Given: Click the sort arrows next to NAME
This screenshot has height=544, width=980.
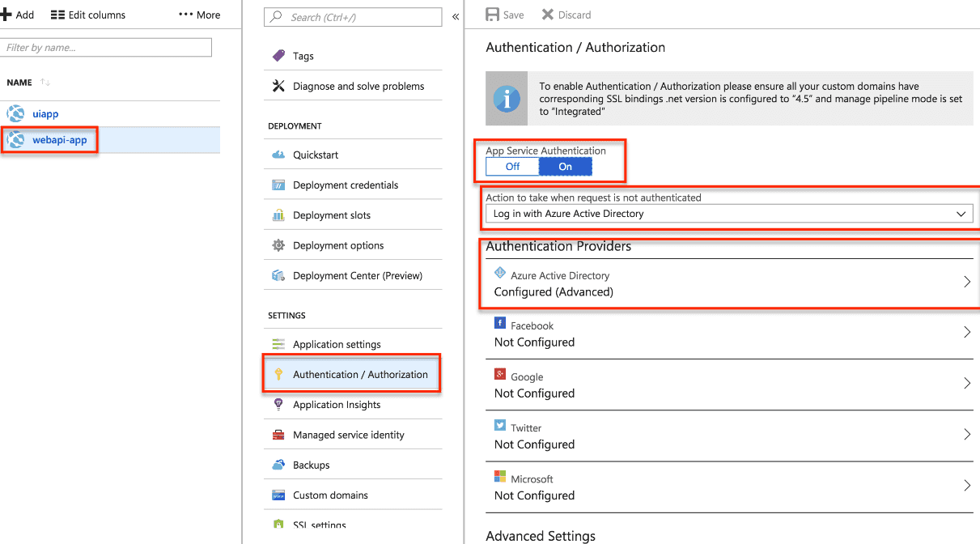Looking at the screenshot, I should tap(45, 83).
